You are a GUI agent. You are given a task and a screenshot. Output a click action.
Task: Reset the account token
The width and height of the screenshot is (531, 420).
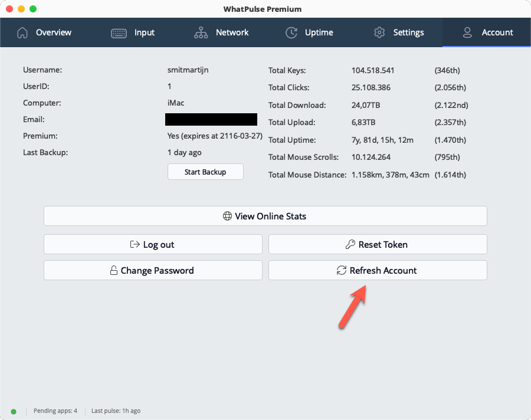click(x=378, y=244)
